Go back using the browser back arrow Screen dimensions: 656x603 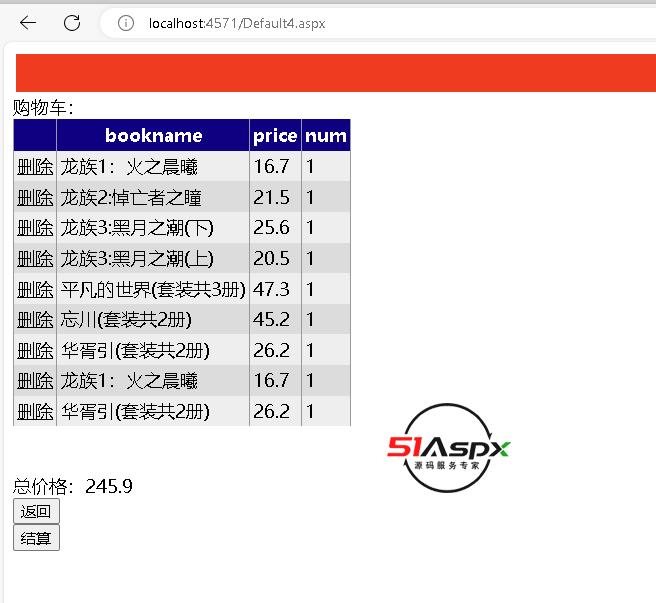coord(28,23)
